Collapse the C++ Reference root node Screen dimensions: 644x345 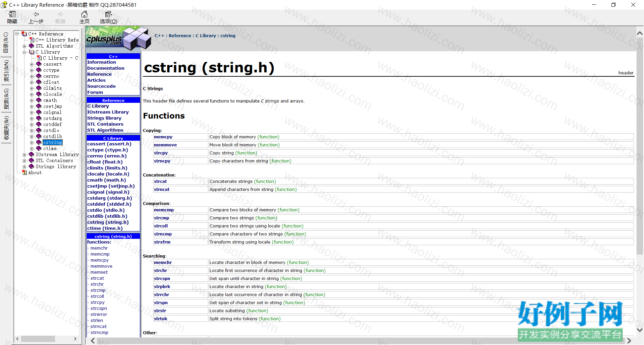click(x=17, y=34)
